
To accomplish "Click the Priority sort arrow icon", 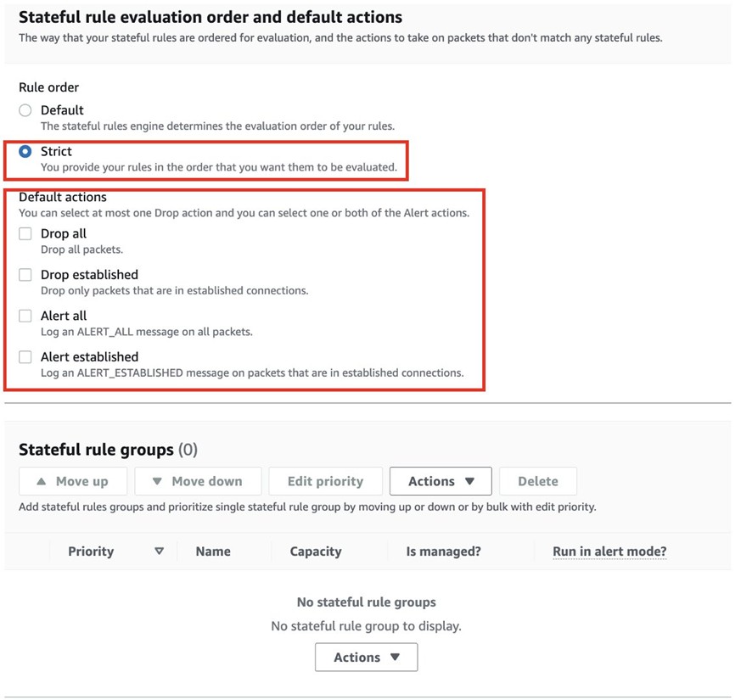I will pyautogui.click(x=159, y=552).
